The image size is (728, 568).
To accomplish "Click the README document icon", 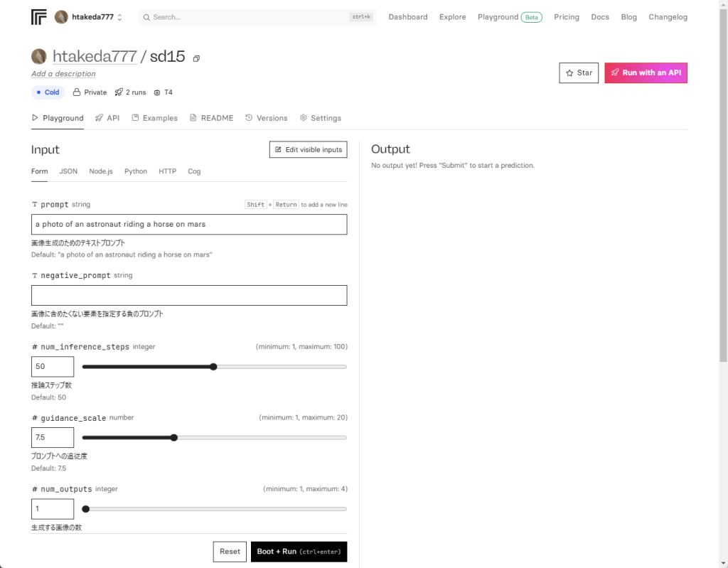I will tap(193, 118).
